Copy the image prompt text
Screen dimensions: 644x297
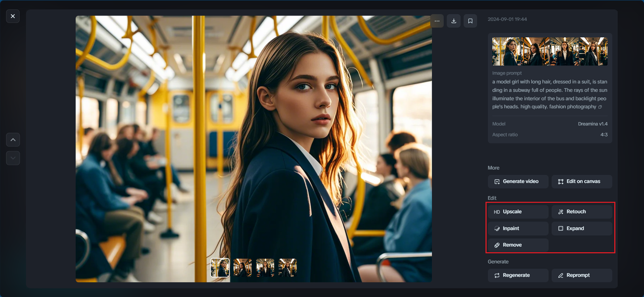[x=600, y=107]
